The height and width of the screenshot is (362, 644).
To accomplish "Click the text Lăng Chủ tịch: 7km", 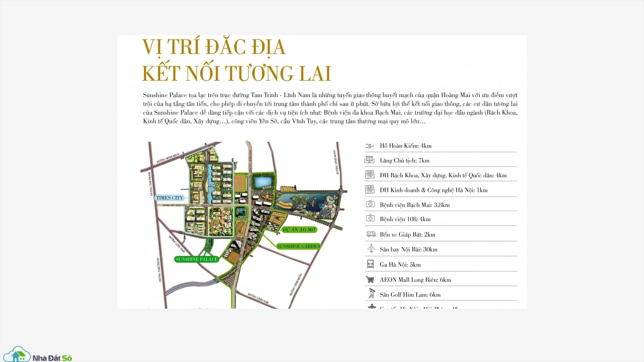I will (x=405, y=160).
